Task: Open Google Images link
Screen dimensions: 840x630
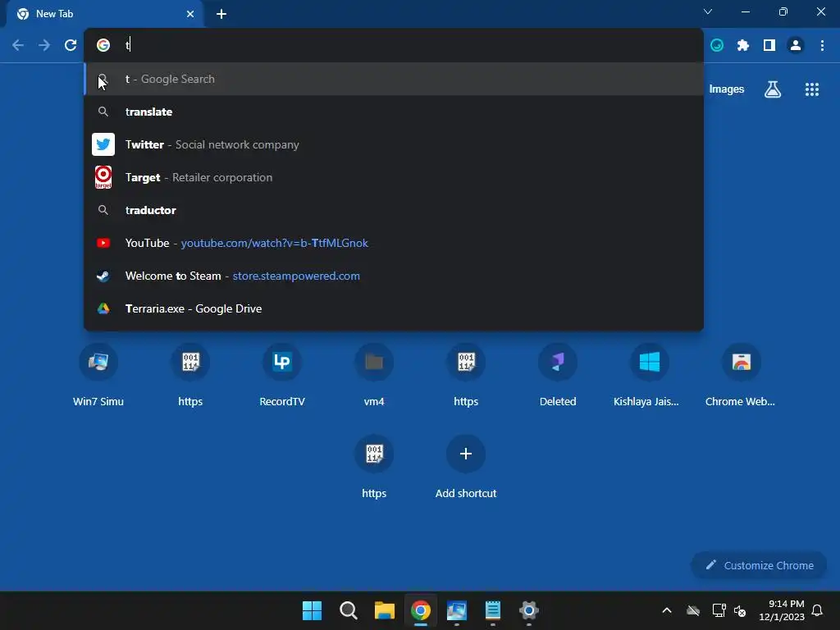Action: 727,89
